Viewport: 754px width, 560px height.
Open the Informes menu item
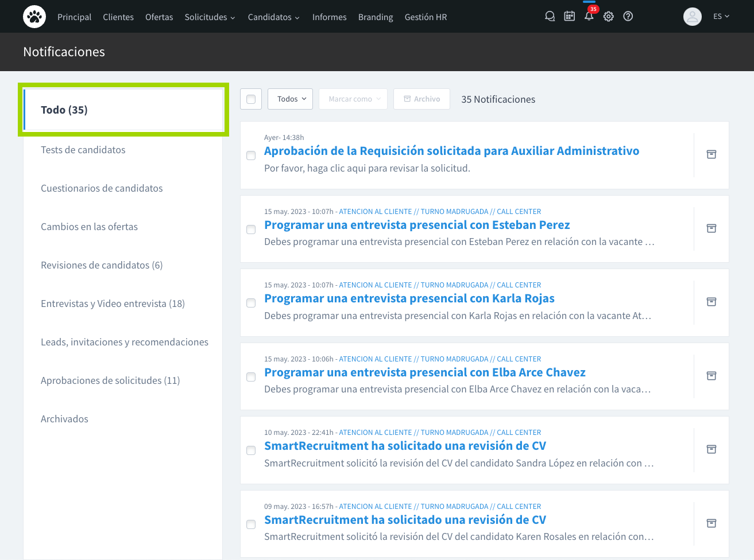329,17
